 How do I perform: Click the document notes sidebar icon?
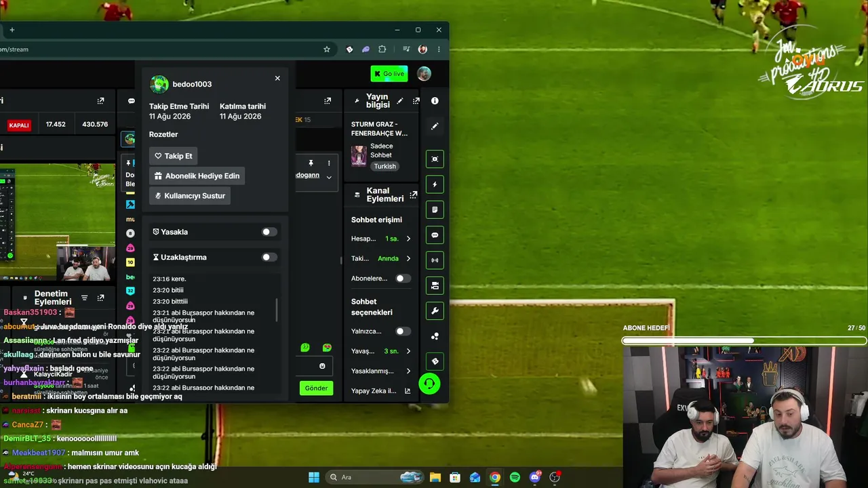point(435,210)
